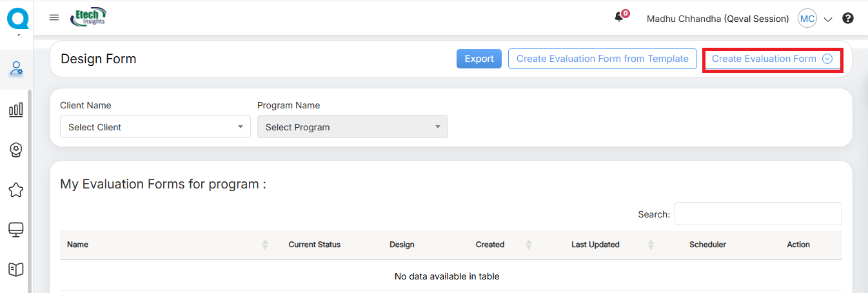The height and width of the screenshot is (293, 868).
Task: Open the notifications bell
Action: click(x=620, y=17)
